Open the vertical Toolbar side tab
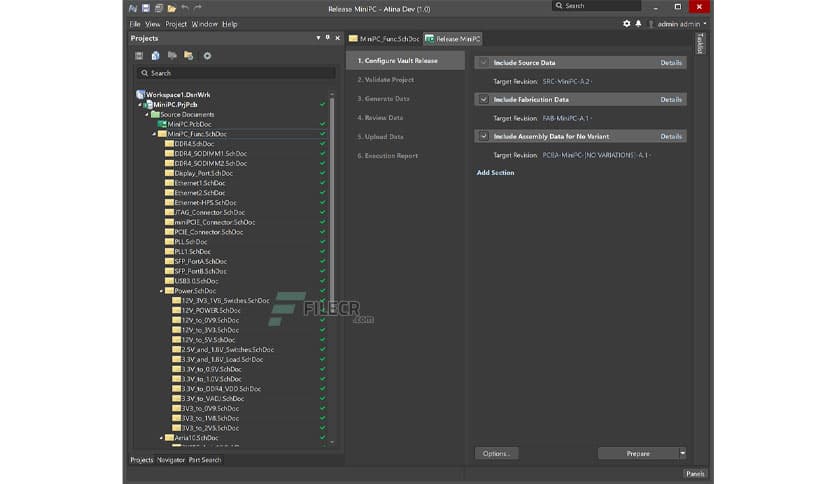This screenshot has height=484, width=836. [x=701, y=43]
